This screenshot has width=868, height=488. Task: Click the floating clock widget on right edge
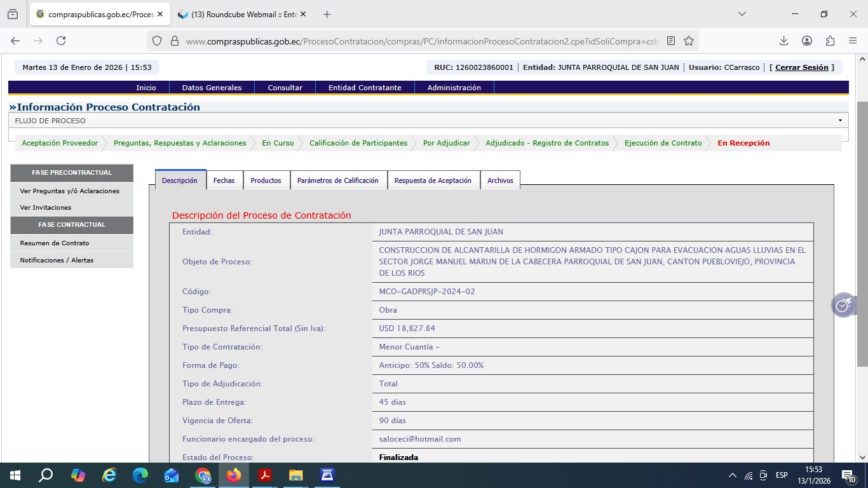[843, 306]
